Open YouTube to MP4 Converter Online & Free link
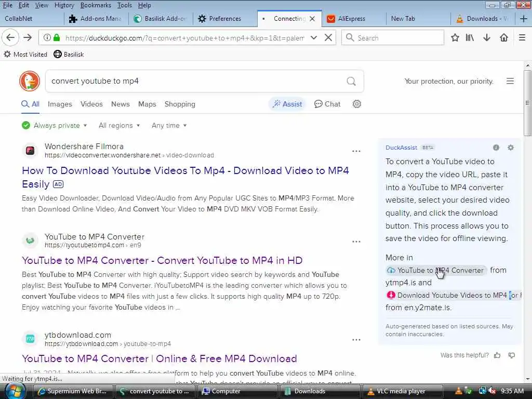Viewport: 532px width, 399px height. 159,358
